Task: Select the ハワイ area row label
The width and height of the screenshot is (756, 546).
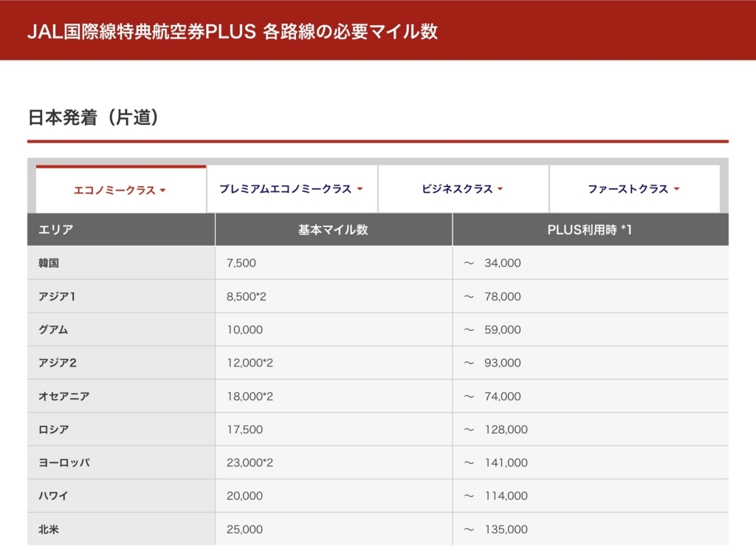Action: pyautogui.click(x=53, y=496)
